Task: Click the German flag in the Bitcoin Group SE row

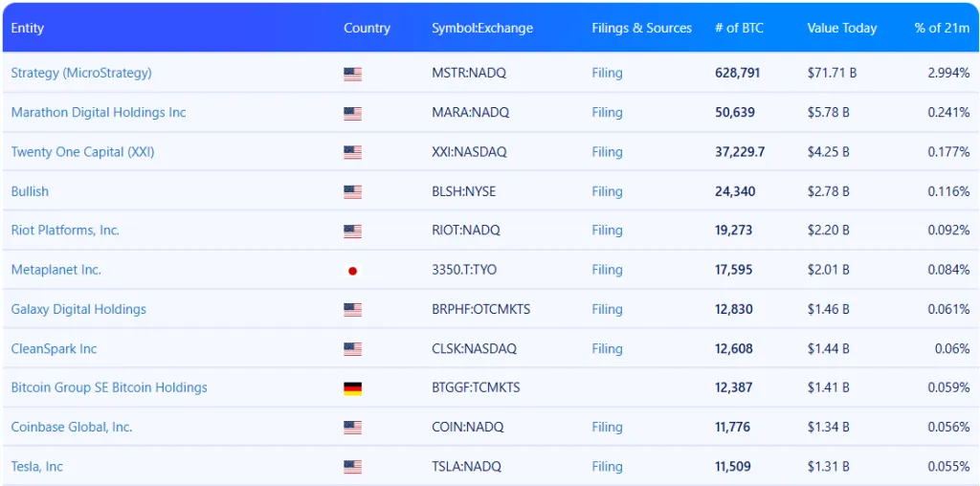Action: (x=352, y=388)
